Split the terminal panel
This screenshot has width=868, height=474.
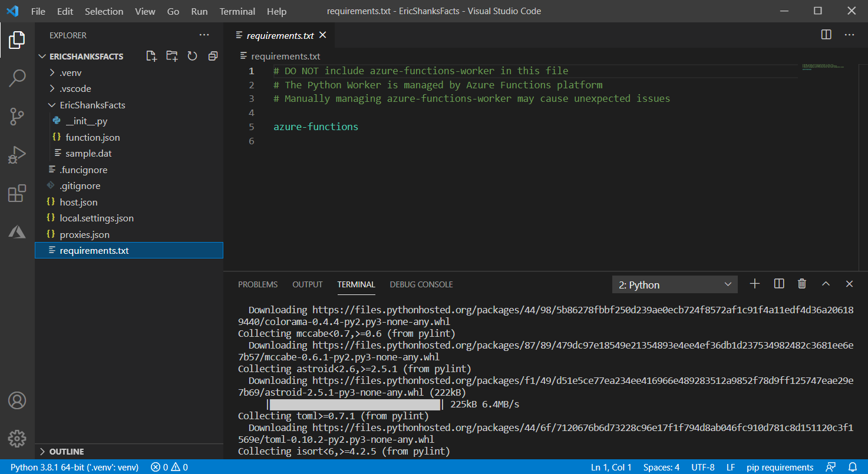click(x=778, y=284)
